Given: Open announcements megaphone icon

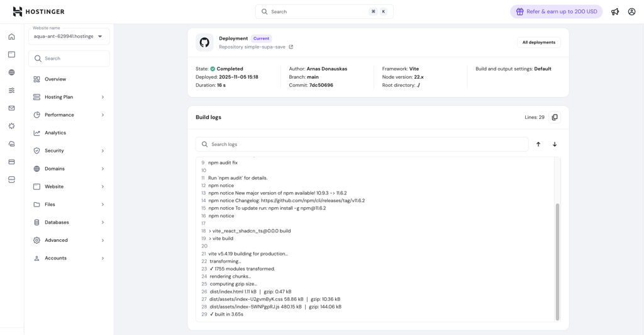Looking at the screenshot, I should pos(615,11).
